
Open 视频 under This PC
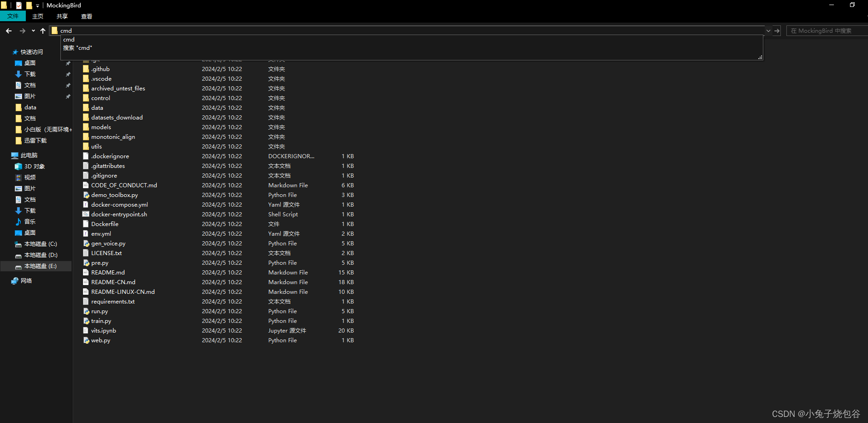point(30,178)
